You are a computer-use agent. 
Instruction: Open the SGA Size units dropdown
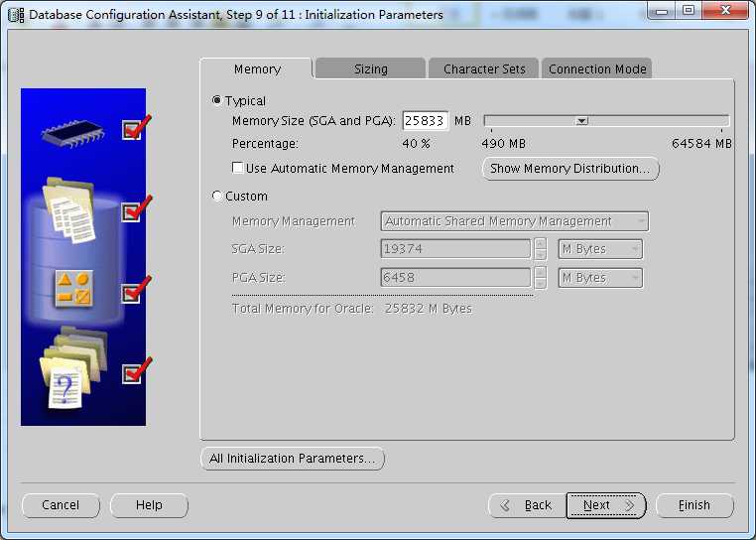[x=600, y=249]
